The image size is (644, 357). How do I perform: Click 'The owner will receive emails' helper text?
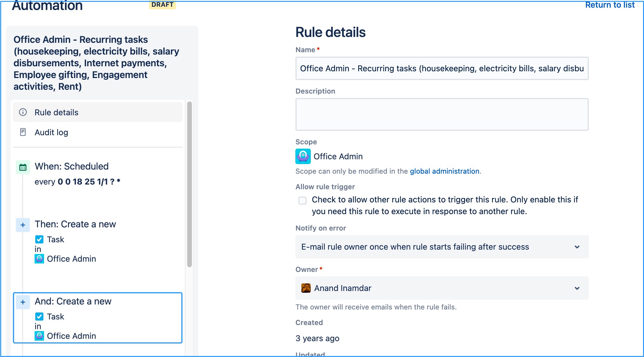pos(376,307)
